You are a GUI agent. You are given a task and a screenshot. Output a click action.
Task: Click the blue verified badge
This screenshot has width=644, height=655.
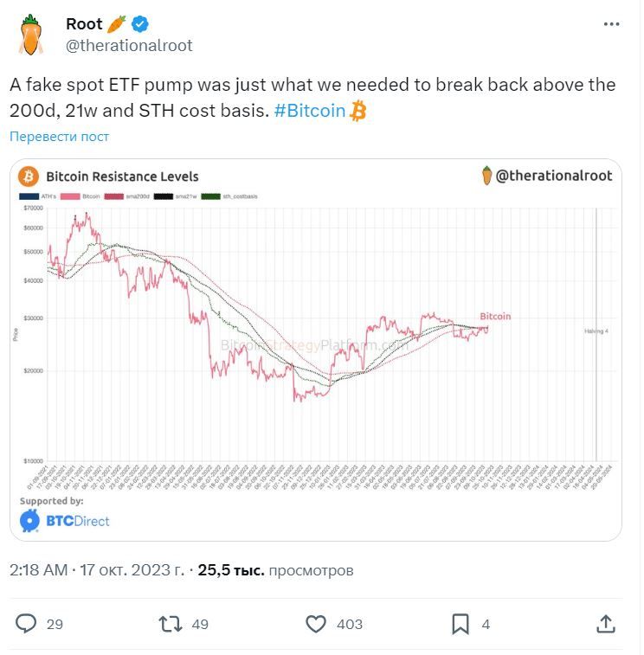139,24
